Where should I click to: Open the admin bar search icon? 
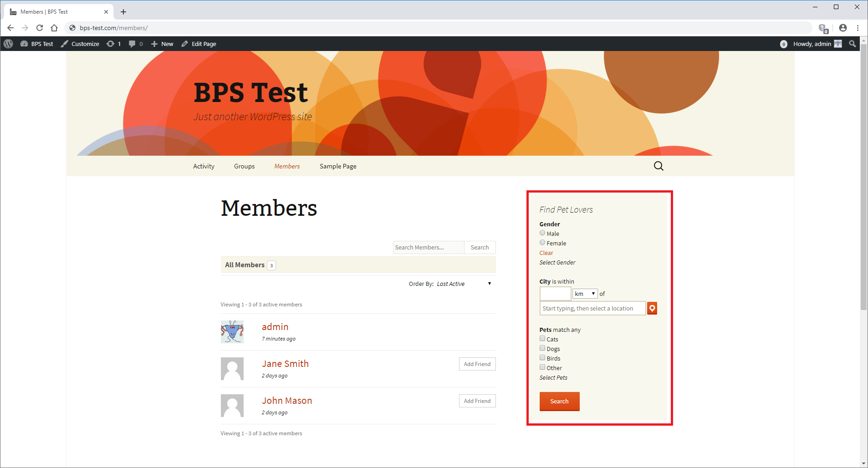pos(852,44)
